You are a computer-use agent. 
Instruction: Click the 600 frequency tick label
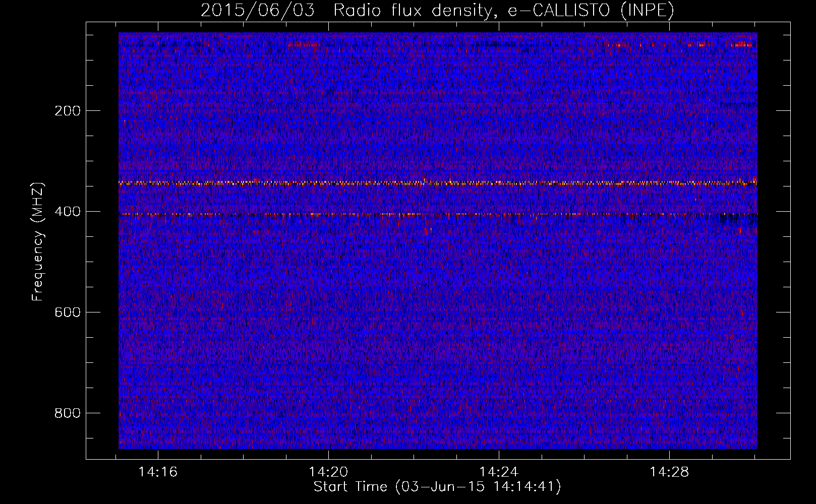pos(68,312)
